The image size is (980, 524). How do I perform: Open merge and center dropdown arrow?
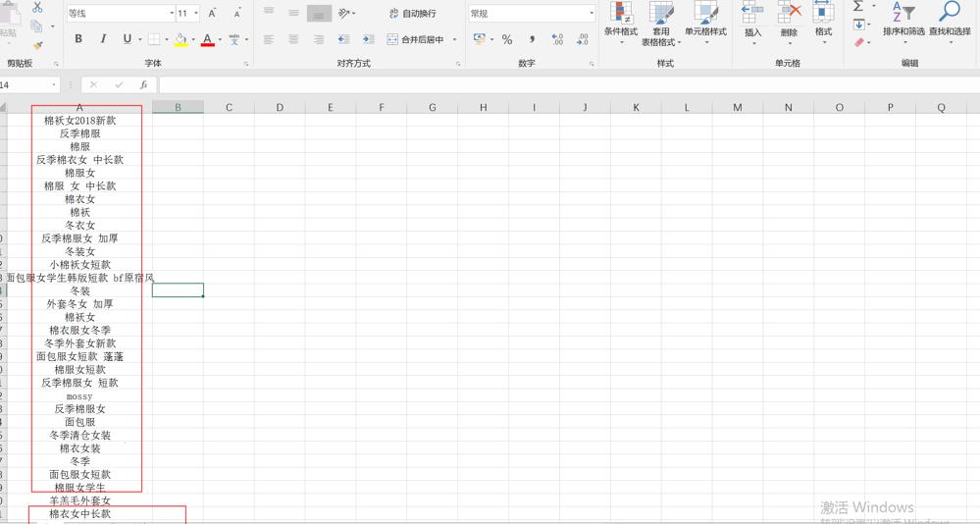coord(454,39)
